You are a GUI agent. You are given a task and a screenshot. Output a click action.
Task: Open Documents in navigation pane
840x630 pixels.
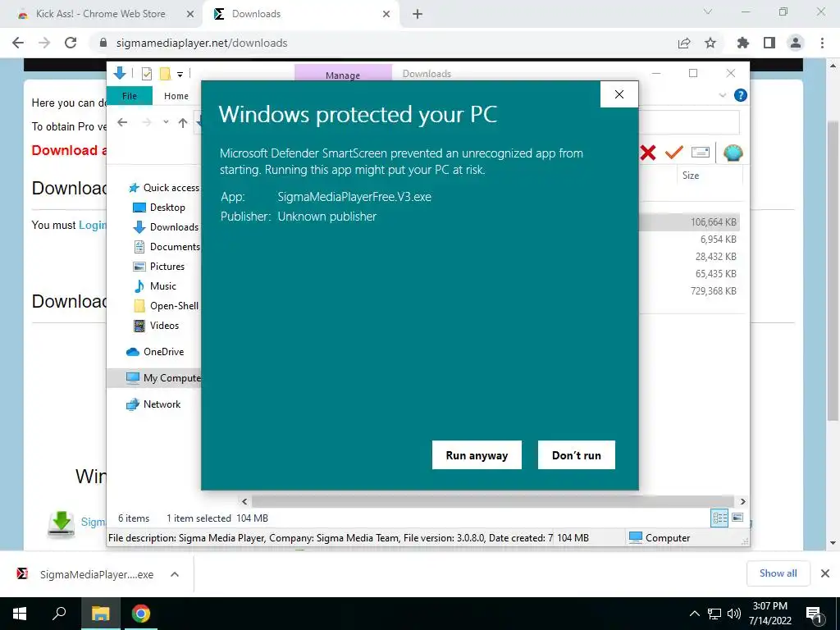pos(166,247)
